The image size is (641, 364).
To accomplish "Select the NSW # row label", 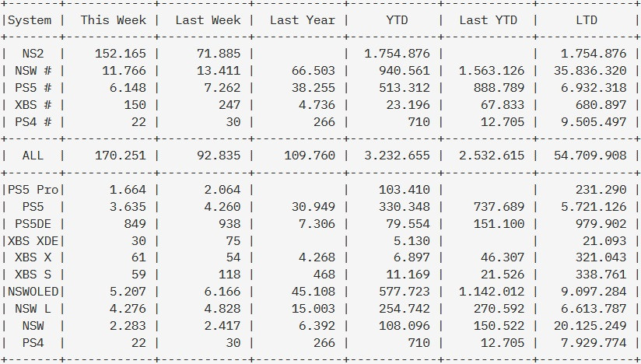I will click(x=33, y=71).
